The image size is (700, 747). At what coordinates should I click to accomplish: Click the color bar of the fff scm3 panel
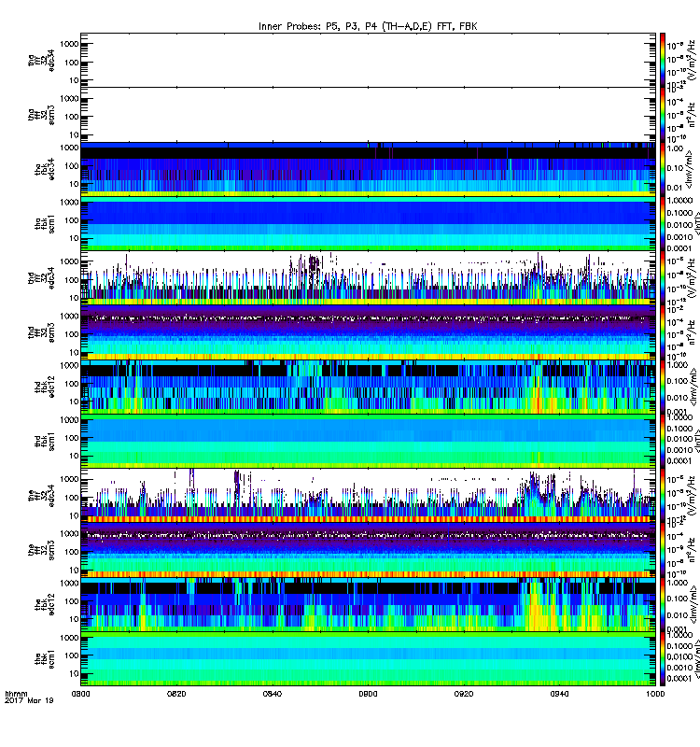tap(663, 551)
